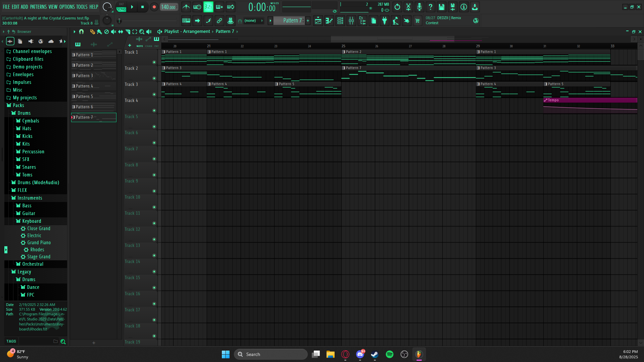Click the 140.000 tempo field

click(x=169, y=7)
